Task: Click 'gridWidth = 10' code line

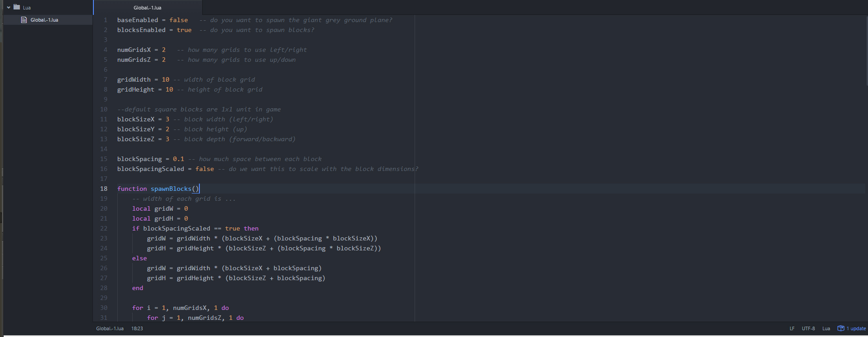Action: 143,79
